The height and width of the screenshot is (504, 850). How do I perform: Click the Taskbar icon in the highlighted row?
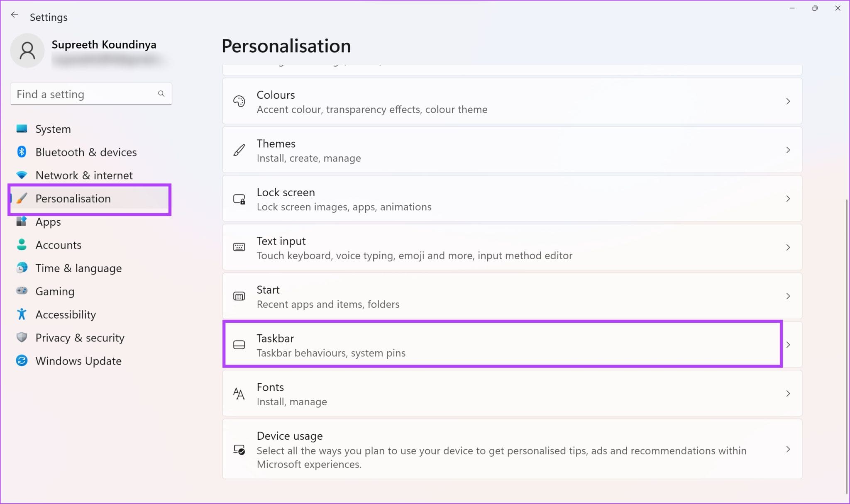click(x=239, y=345)
